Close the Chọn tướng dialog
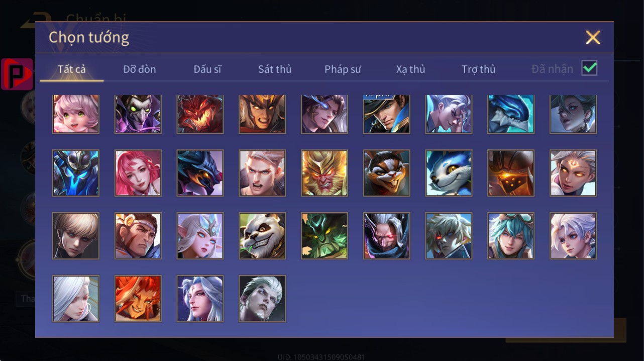 593,37
